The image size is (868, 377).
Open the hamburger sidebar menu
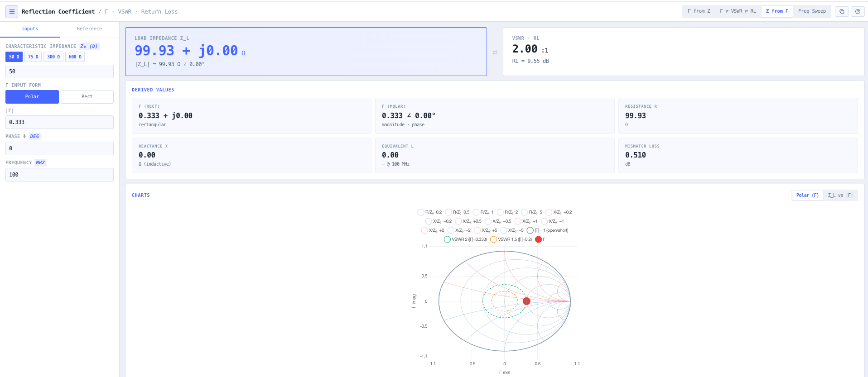[12, 12]
